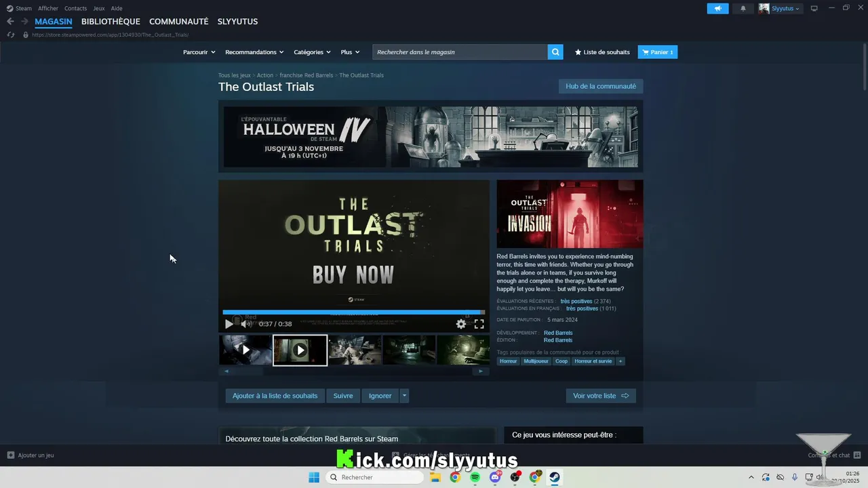Click the Outlast Trials Invasion header image
The image size is (868, 488).
(570, 214)
